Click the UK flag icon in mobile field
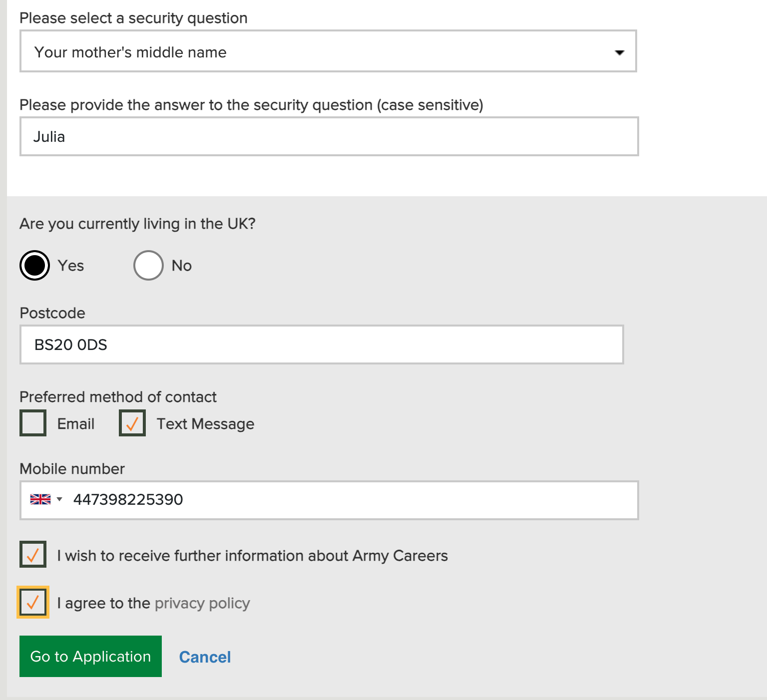 [x=40, y=499]
